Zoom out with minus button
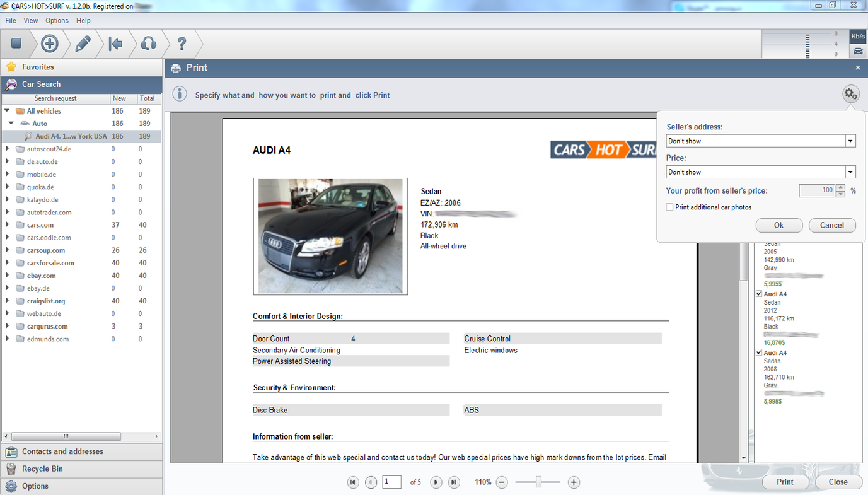The width and height of the screenshot is (868, 495). click(x=502, y=482)
